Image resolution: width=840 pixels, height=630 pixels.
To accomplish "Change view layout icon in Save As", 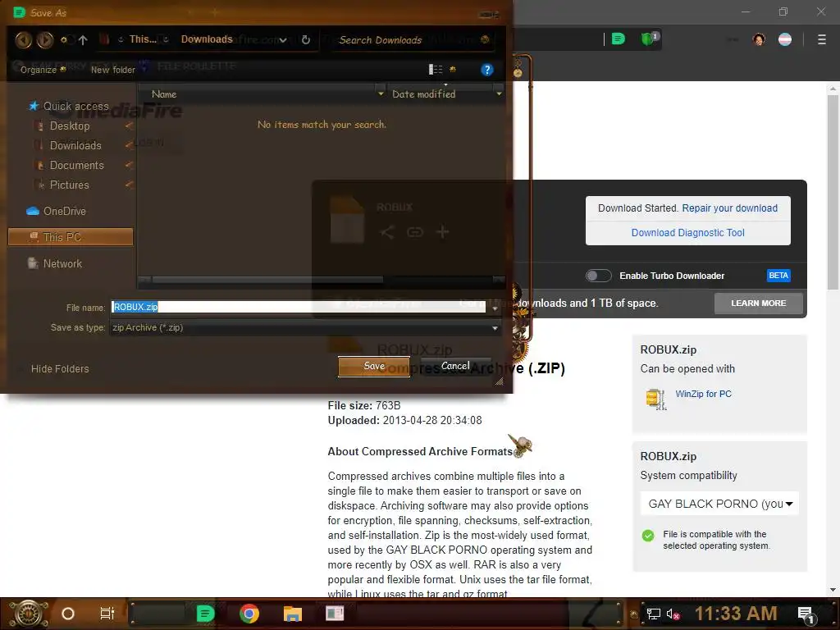I will point(436,69).
